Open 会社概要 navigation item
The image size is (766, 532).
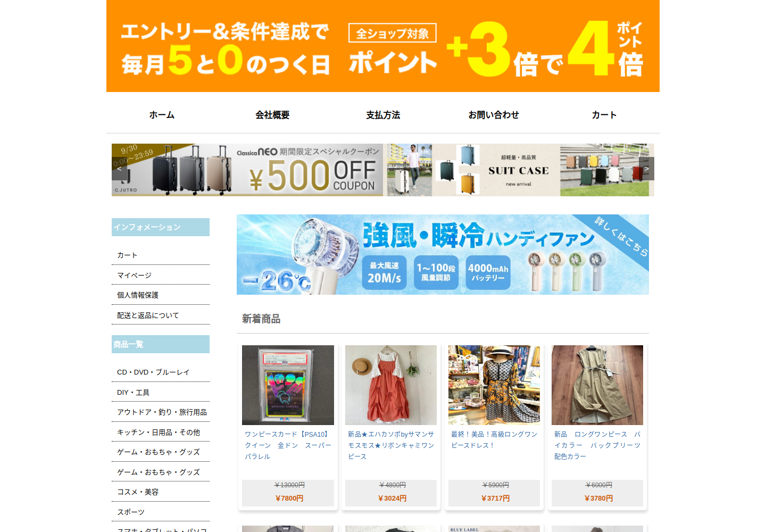click(272, 115)
